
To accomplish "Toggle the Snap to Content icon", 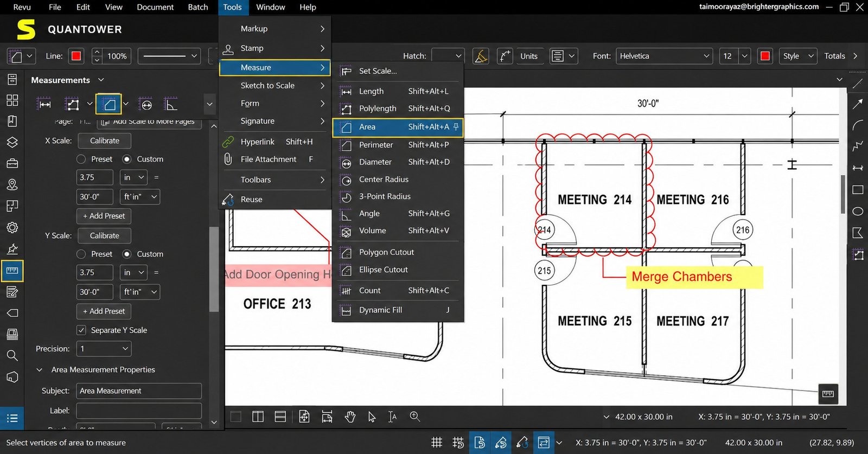I will (480, 443).
